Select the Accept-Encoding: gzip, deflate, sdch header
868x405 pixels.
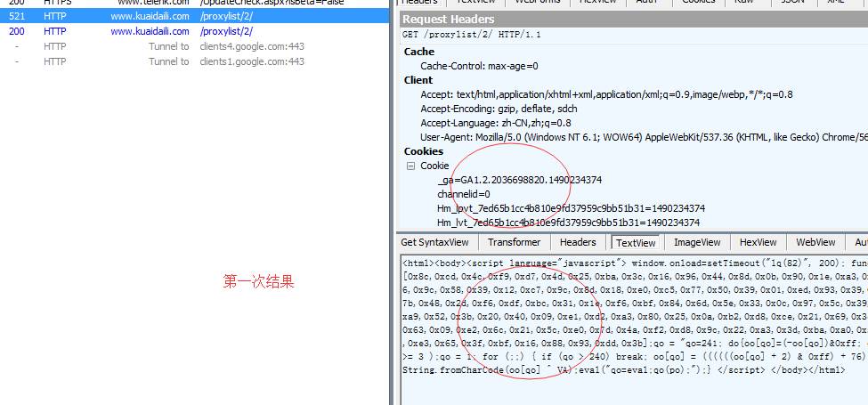(x=499, y=109)
